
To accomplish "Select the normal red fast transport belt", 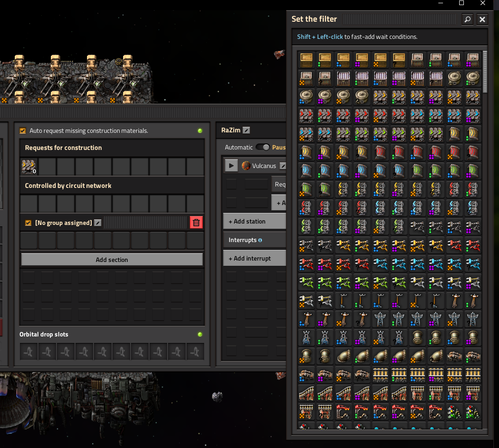I will (x=306, y=115).
